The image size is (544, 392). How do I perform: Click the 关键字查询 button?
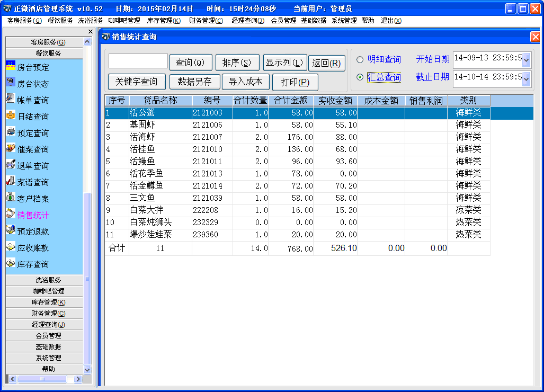point(137,82)
